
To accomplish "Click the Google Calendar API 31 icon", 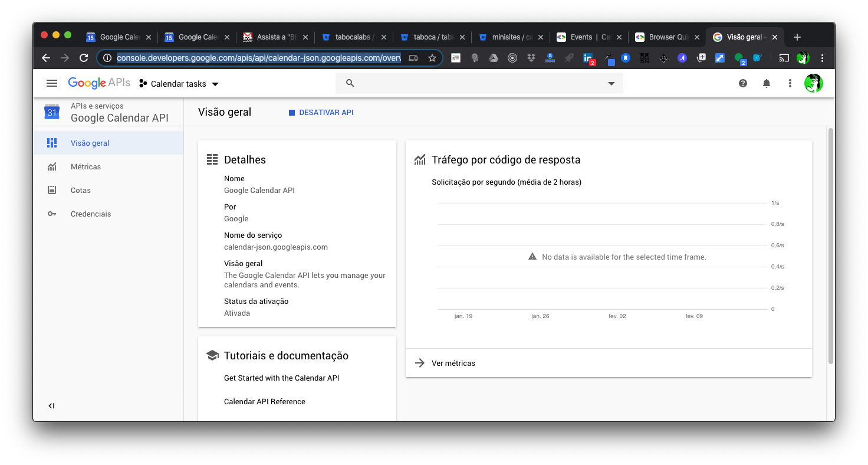I will 52,112.
